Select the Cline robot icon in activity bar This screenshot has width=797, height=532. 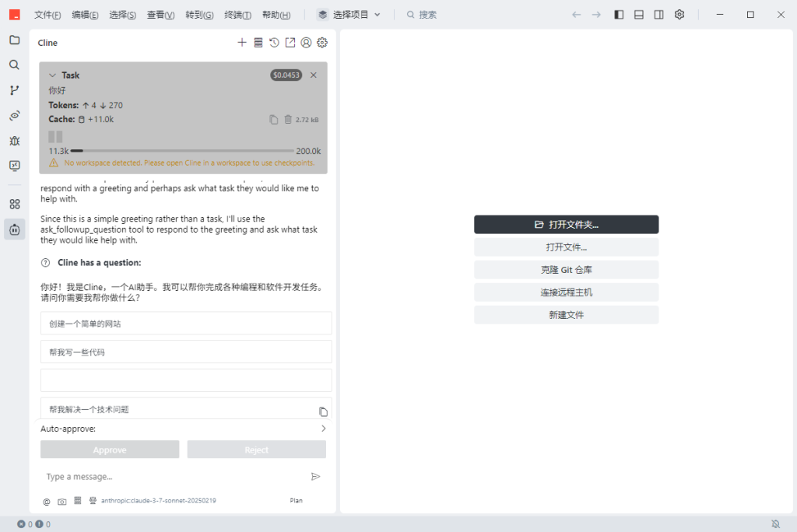pyautogui.click(x=15, y=229)
